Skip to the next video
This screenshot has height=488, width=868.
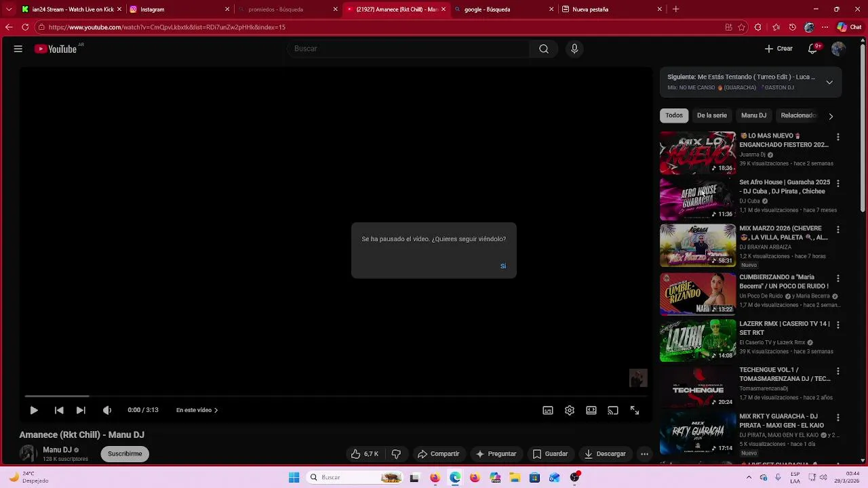tap(81, 410)
